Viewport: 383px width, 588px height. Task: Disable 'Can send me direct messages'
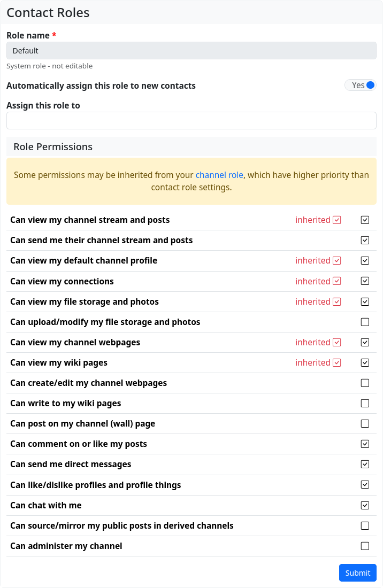(x=365, y=465)
